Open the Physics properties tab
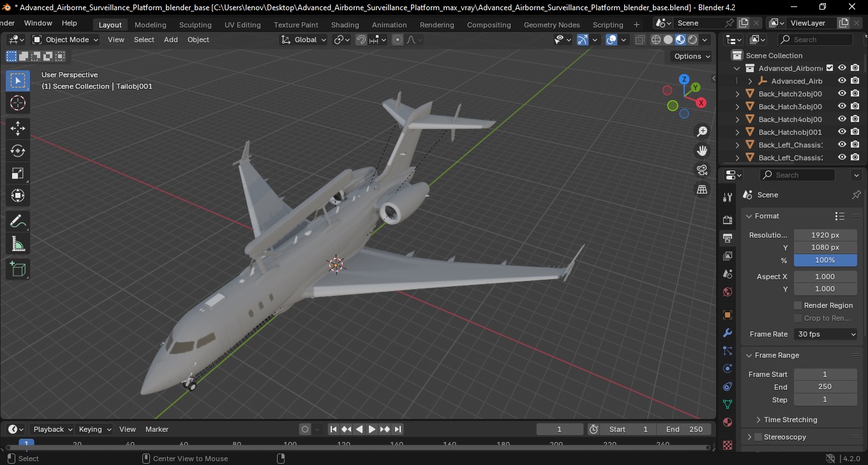Image resolution: width=868 pixels, height=465 pixels. [x=727, y=369]
